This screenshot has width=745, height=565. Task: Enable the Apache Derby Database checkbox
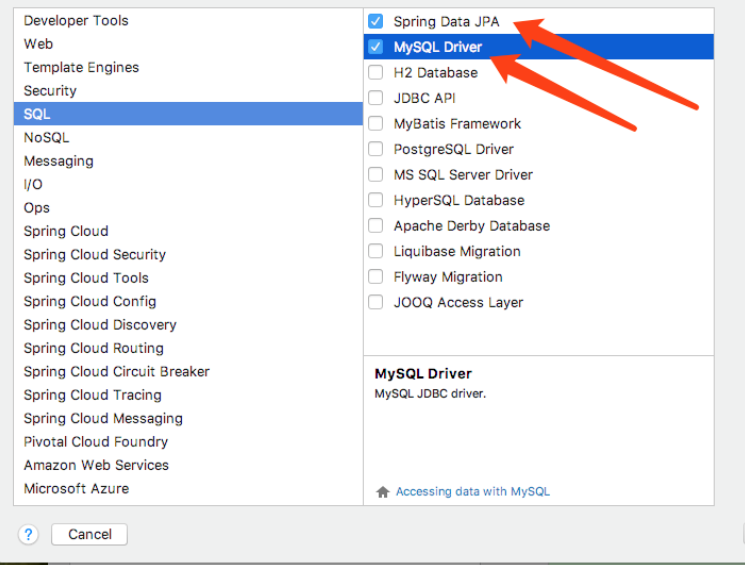click(375, 226)
